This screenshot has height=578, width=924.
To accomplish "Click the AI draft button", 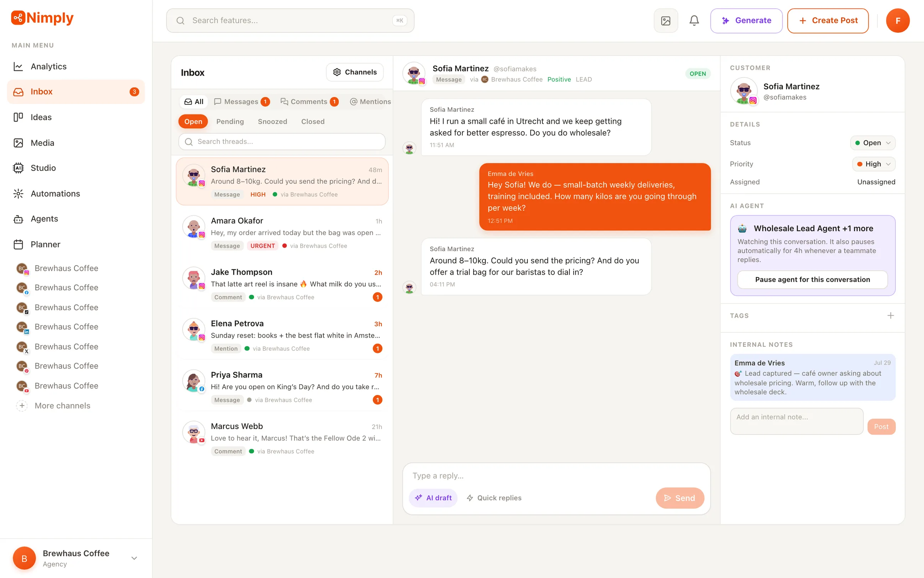I will [x=433, y=498].
